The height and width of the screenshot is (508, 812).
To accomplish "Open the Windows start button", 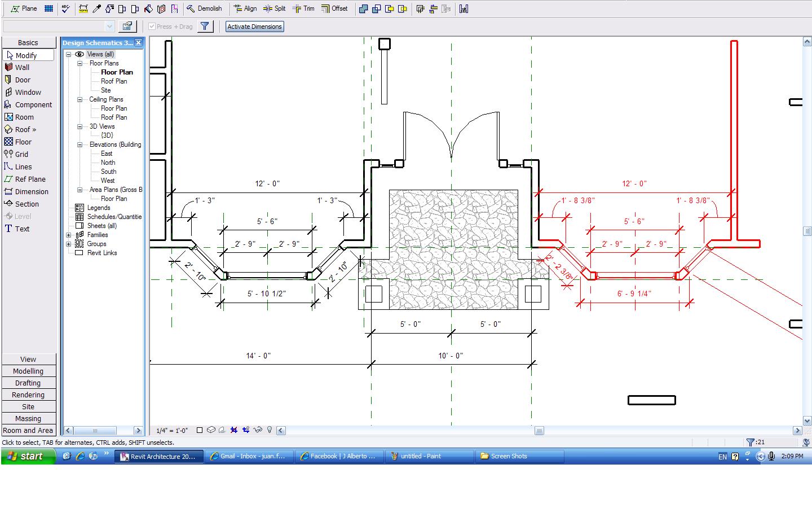I will [28, 456].
